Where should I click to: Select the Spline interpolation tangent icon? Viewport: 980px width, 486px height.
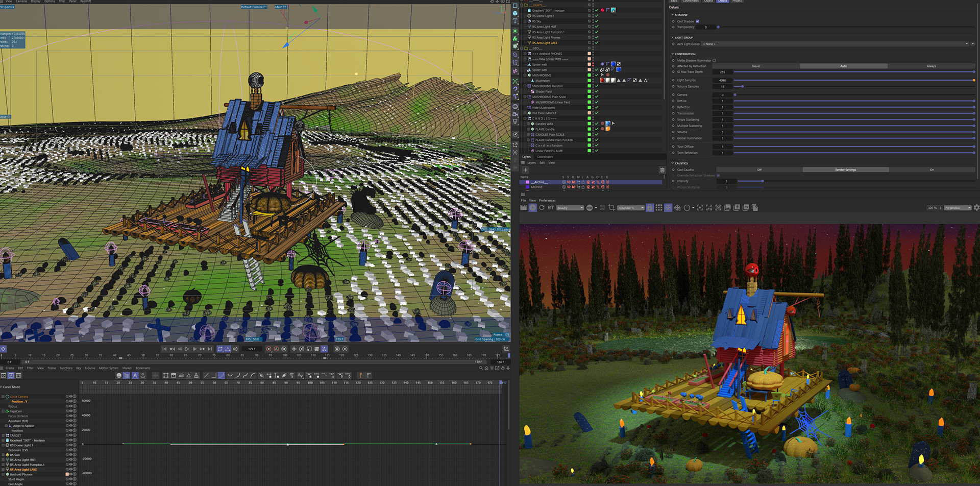point(222,375)
